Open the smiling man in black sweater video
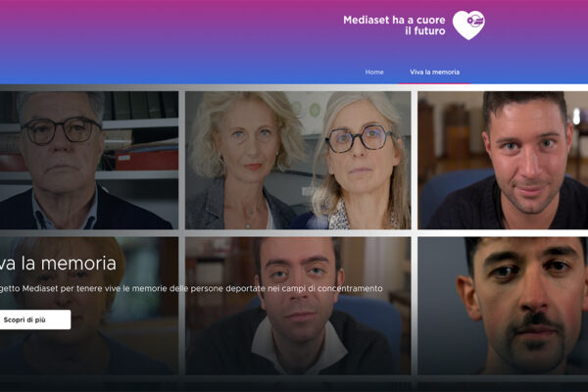 503,160
